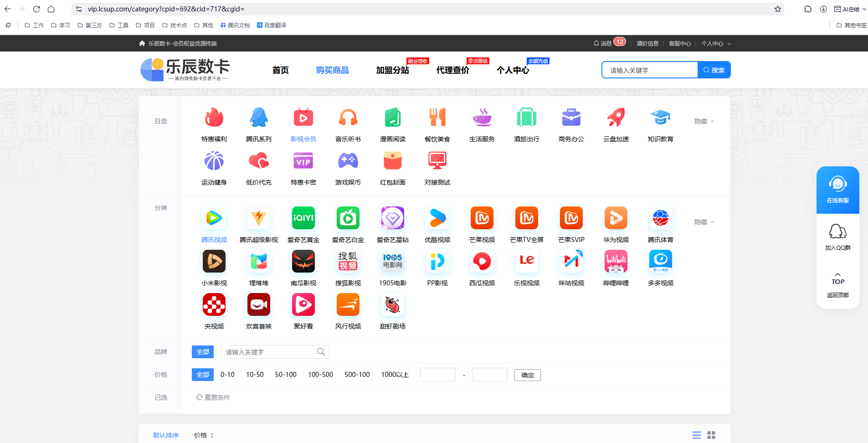
Task: Open the 其他书签 bookmarks folder
Action: 851,25
